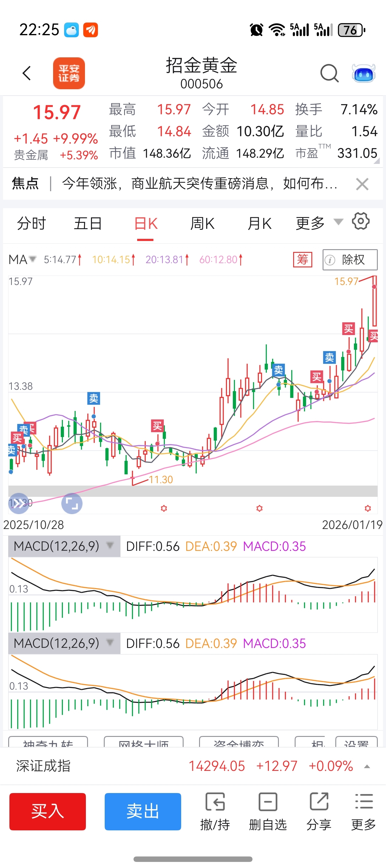
Task: Tap the 2026/01/19 date label
Action: 352,525
